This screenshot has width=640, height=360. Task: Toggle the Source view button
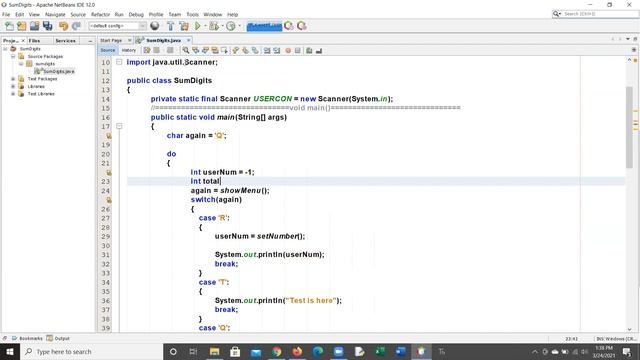108,50
